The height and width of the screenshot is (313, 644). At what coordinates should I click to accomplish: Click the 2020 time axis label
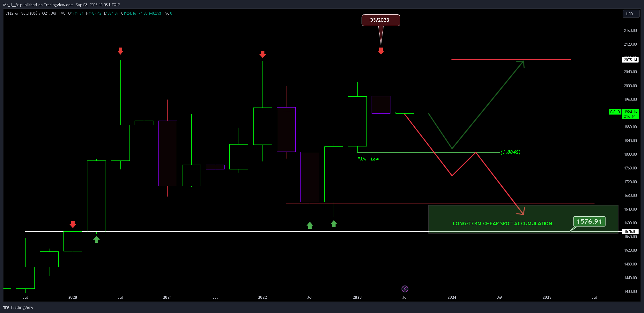(73, 297)
